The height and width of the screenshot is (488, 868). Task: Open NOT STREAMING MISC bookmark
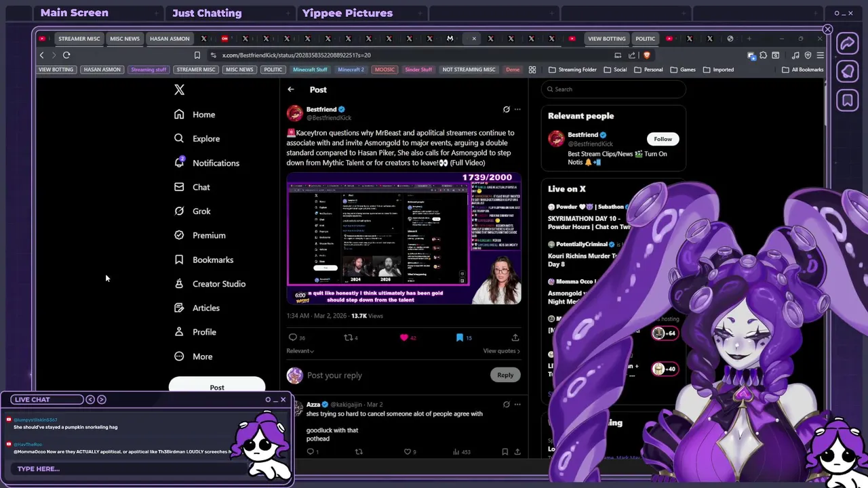click(x=469, y=69)
